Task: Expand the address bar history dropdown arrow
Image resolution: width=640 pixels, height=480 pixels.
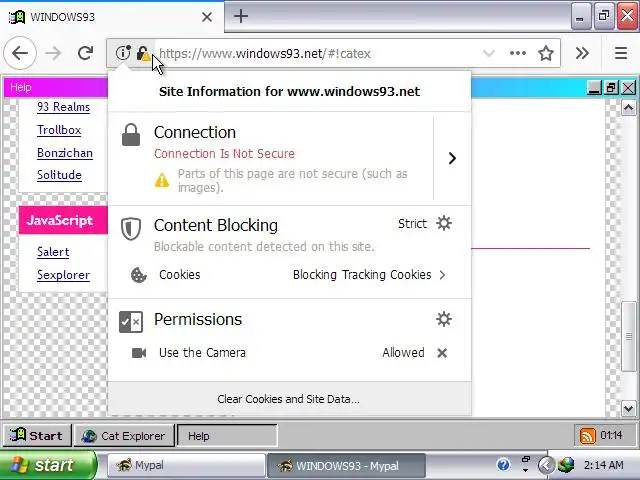Action: coord(489,53)
